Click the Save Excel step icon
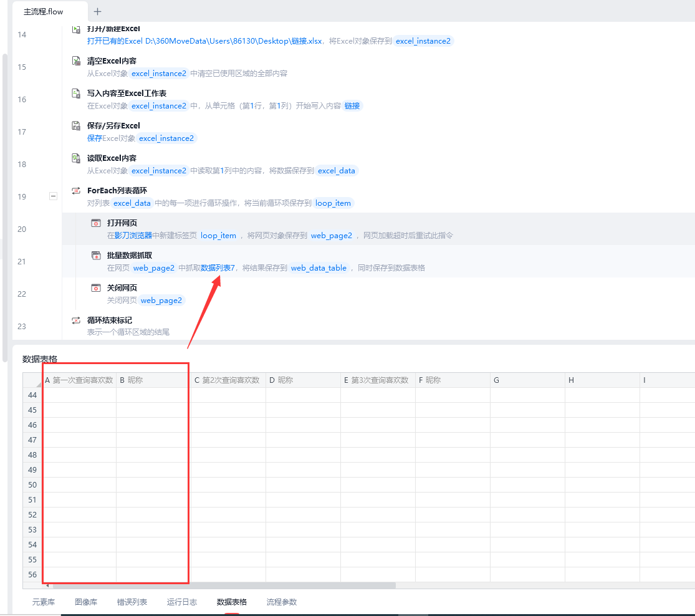The width and height of the screenshot is (695, 616). pos(76,125)
